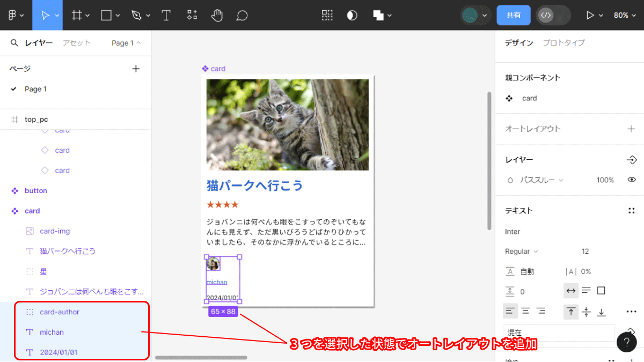Open the Regular font weight dropdown

521,252
